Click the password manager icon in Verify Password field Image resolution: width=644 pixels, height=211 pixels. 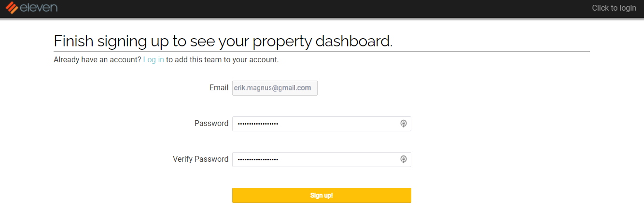coord(404,159)
